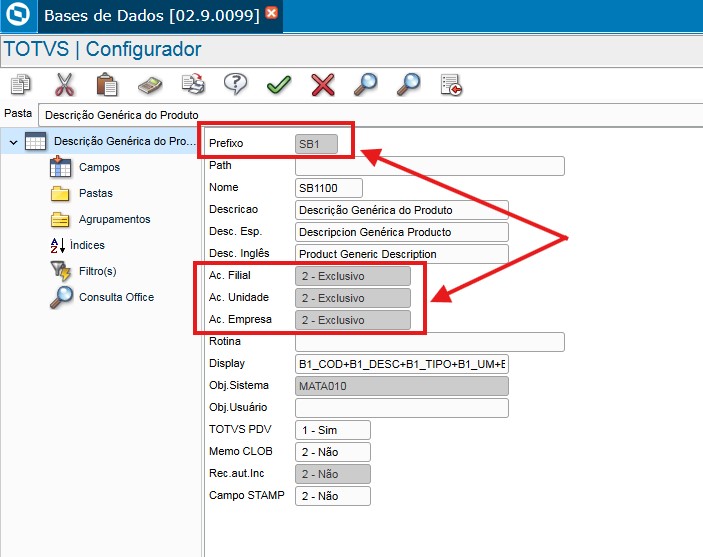Image resolution: width=703 pixels, height=557 pixels.
Task: Click the Desc. Esp. input field
Action: [x=402, y=232]
